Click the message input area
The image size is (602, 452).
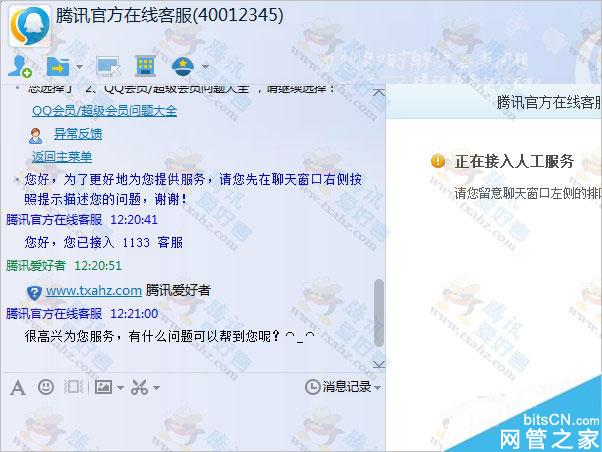coord(193,426)
